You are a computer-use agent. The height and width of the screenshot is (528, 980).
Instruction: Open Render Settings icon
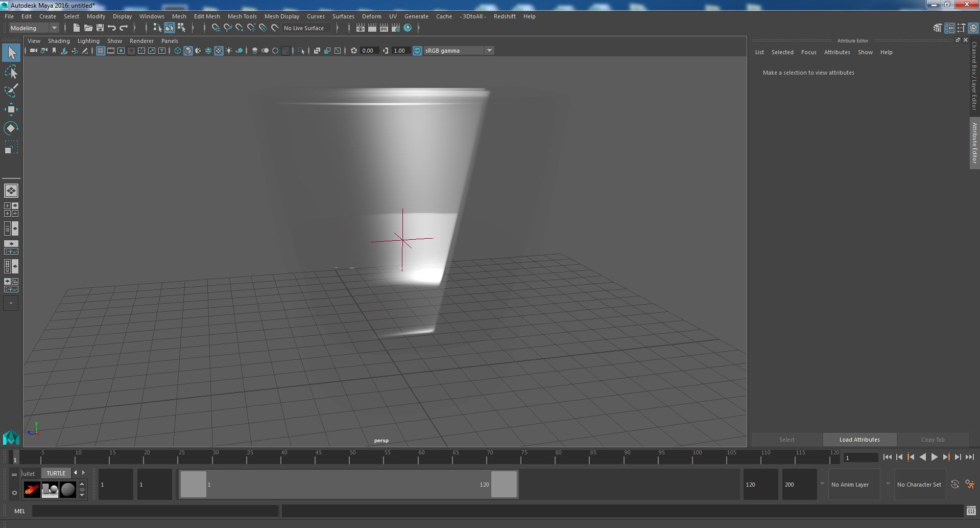(x=395, y=28)
